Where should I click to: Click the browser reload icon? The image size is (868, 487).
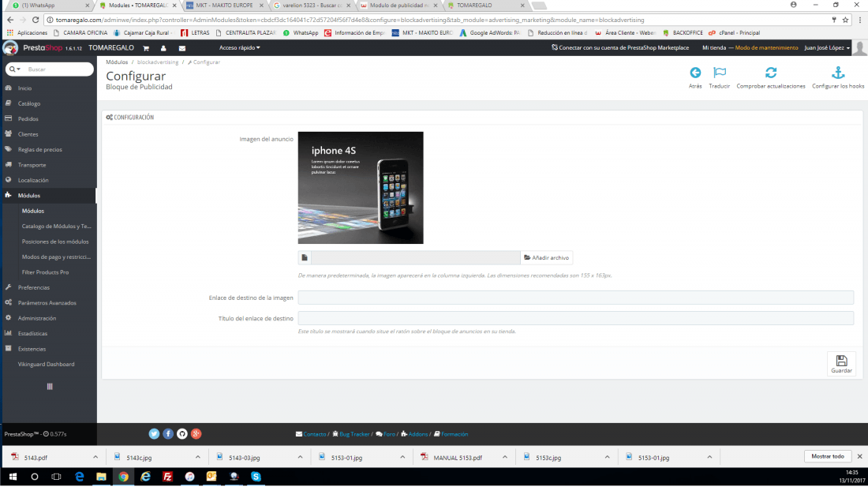click(36, 20)
